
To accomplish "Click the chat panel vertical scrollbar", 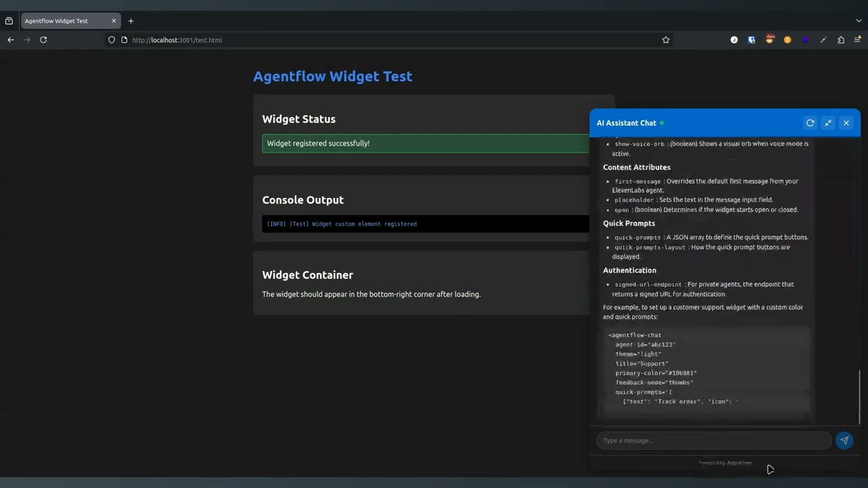I will point(859,396).
